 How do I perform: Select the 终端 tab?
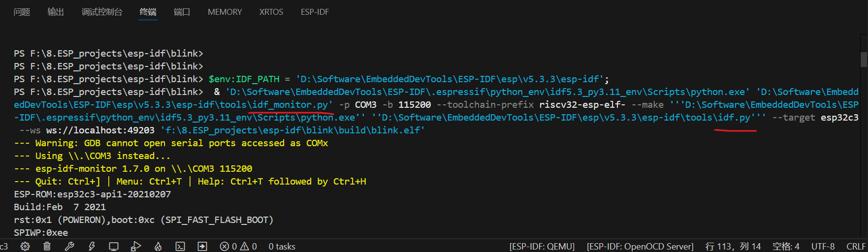(x=148, y=12)
